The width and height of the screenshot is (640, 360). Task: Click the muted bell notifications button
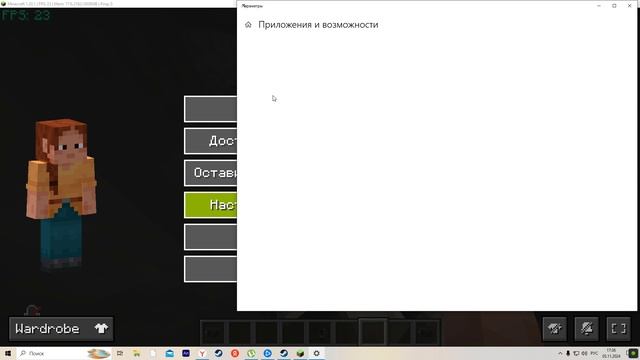(x=587, y=329)
